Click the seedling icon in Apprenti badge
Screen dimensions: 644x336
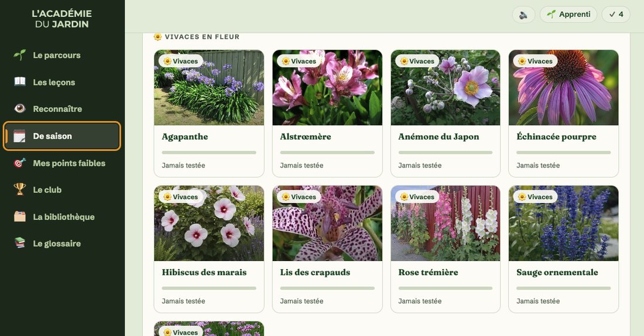[551, 15]
